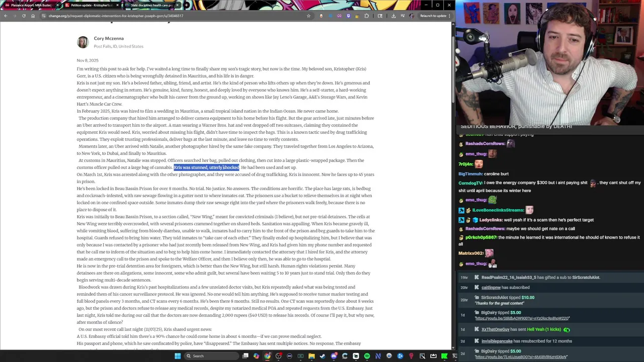Click chat username CorndogTV
The height and width of the screenshot is (362, 644).
pos(470,183)
